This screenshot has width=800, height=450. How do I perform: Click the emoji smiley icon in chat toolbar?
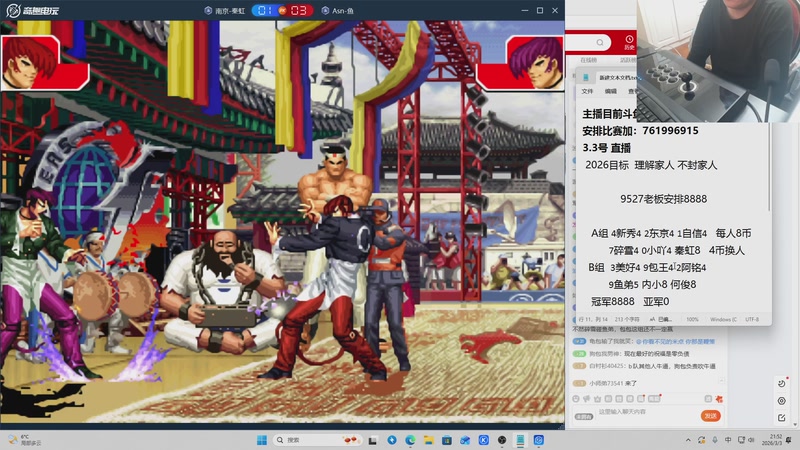(x=576, y=398)
